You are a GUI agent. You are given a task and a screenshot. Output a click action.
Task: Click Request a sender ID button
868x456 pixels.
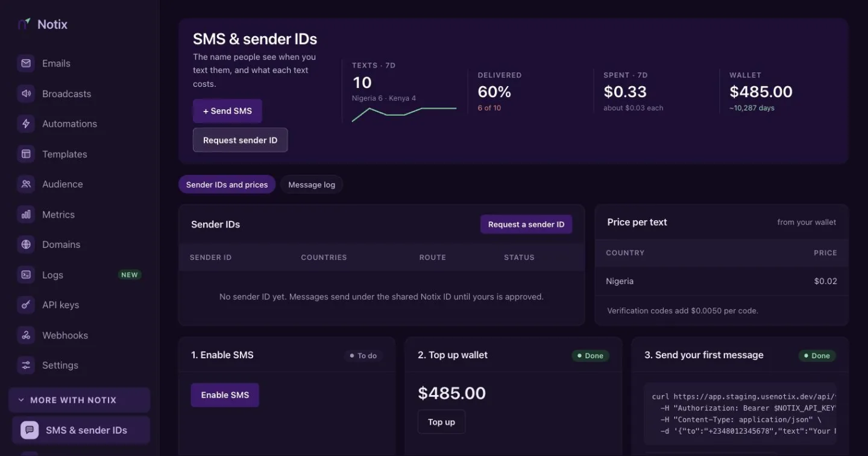526,224
